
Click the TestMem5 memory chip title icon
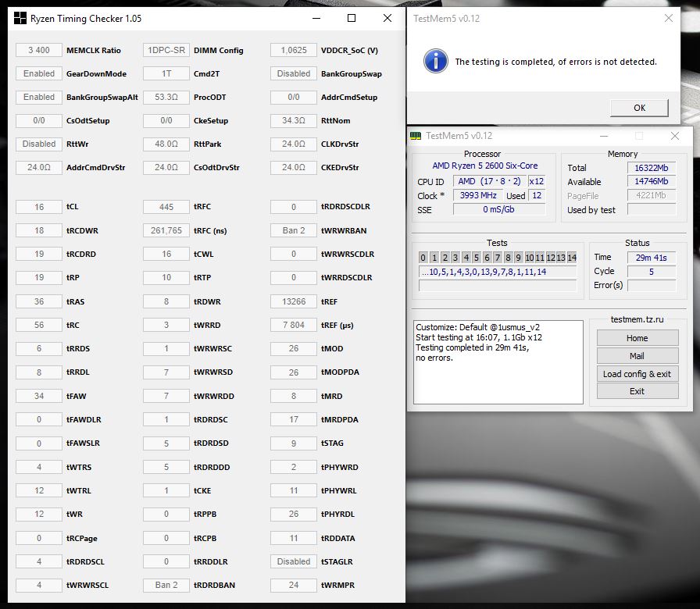point(416,136)
